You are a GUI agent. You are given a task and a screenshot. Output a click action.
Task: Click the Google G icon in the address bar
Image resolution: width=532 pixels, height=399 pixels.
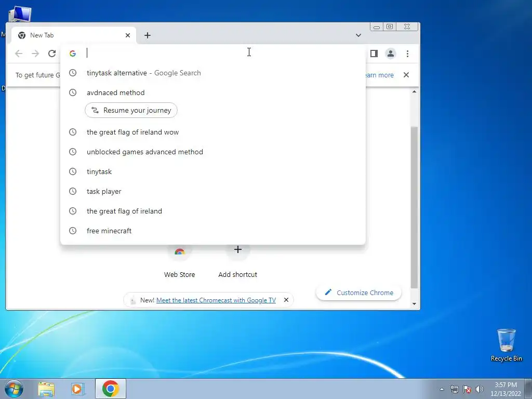tap(73, 54)
